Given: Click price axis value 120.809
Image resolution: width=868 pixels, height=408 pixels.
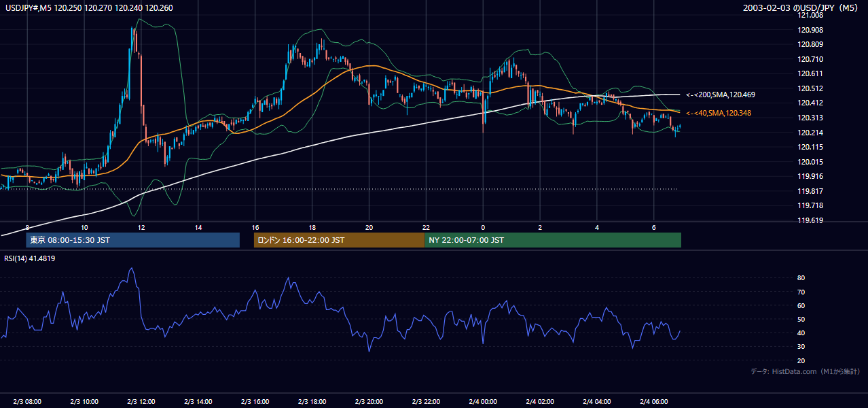Looking at the screenshot, I should pyautogui.click(x=811, y=44).
